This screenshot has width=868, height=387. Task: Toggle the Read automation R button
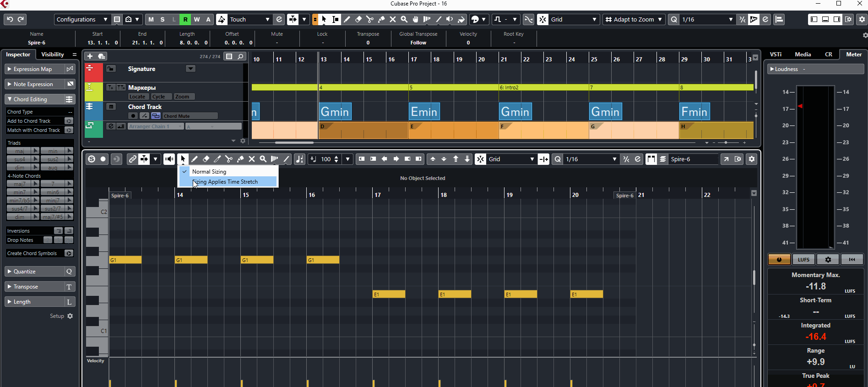click(185, 19)
